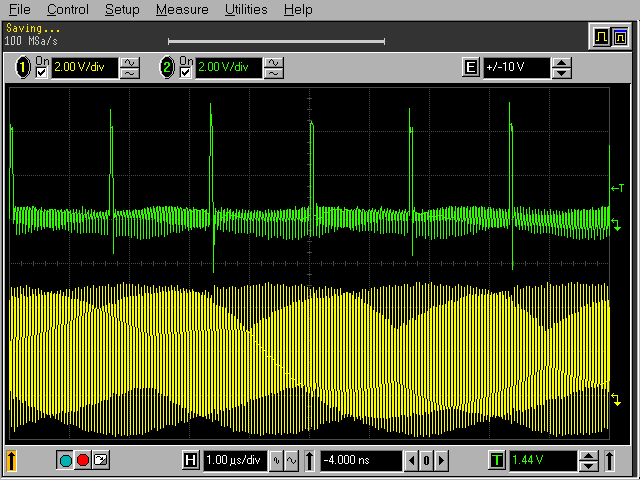640x480 pixels.
Task: Reset horizontal delay with 0 button
Action: click(x=427, y=461)
